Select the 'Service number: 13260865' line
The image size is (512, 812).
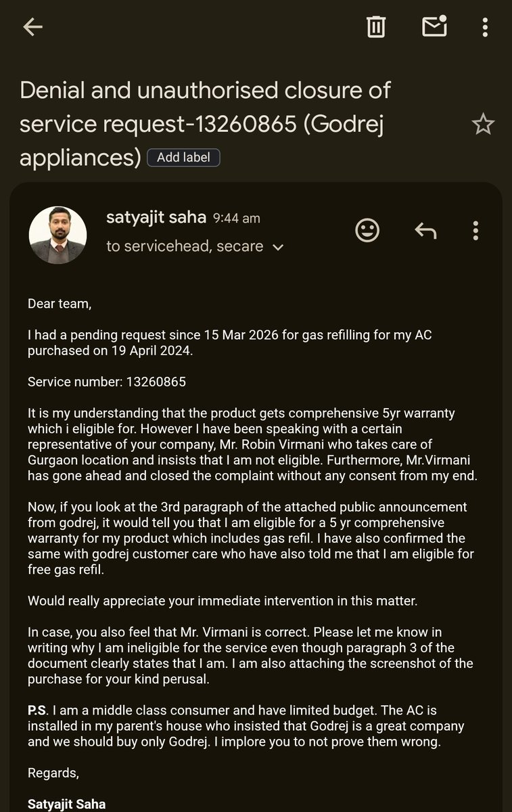coord(107,382)
